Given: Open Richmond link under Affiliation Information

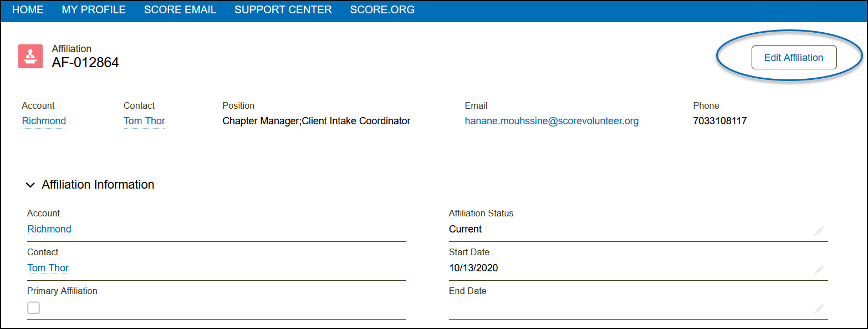Looking at the screenshot, I should (49, 229).
